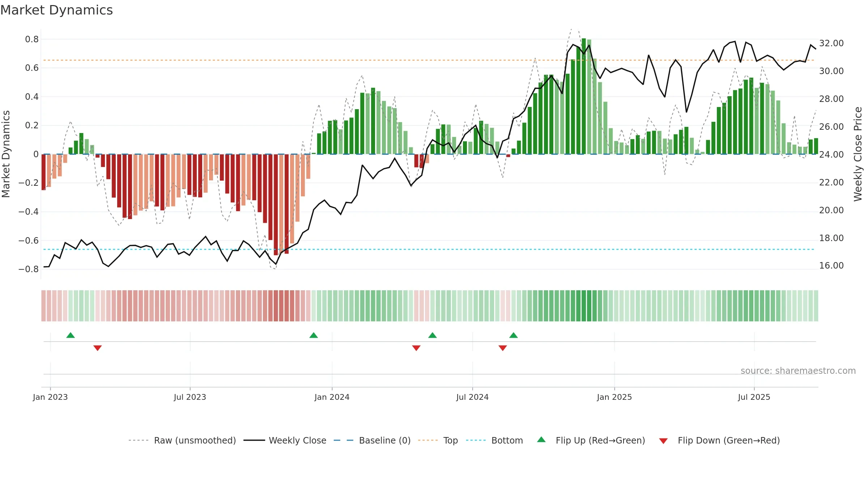This screenshot has width=868, height=488.
Task: Click the 16.00 price axis value
Action: click(831, 265)
